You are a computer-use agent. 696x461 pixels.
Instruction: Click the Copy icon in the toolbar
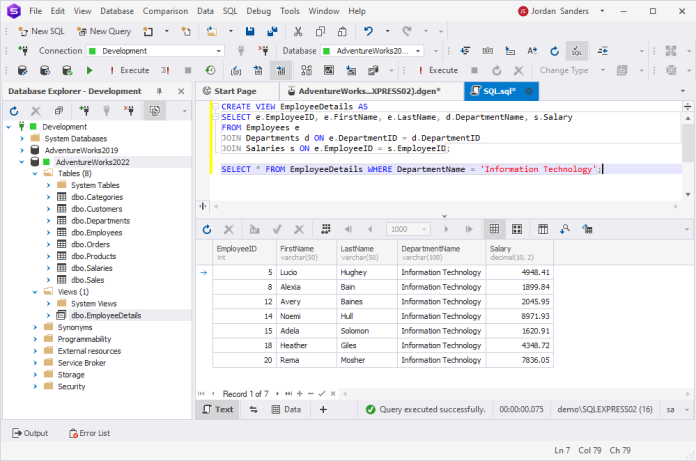click(320, 31)
